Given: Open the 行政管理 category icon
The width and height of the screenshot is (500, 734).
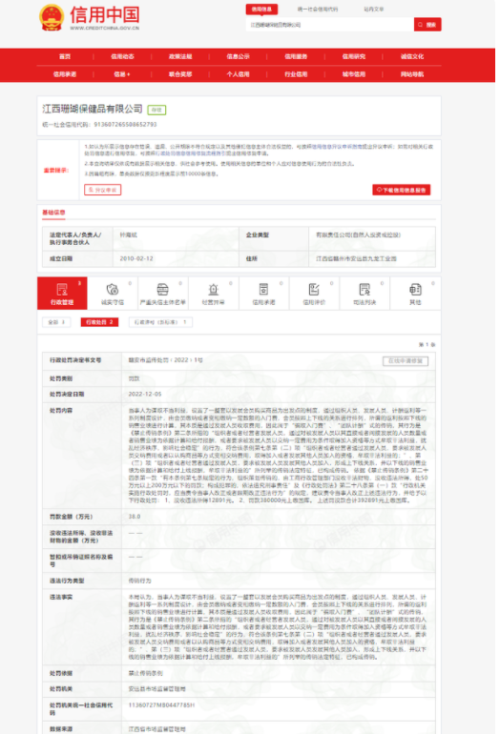Looking at the screenshot, I should point(62,289).
